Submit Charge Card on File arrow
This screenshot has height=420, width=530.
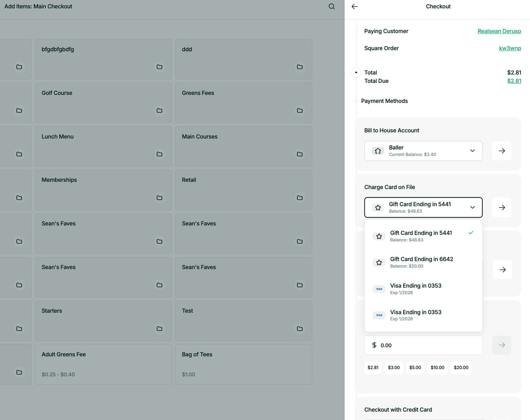tap(502, 207)
